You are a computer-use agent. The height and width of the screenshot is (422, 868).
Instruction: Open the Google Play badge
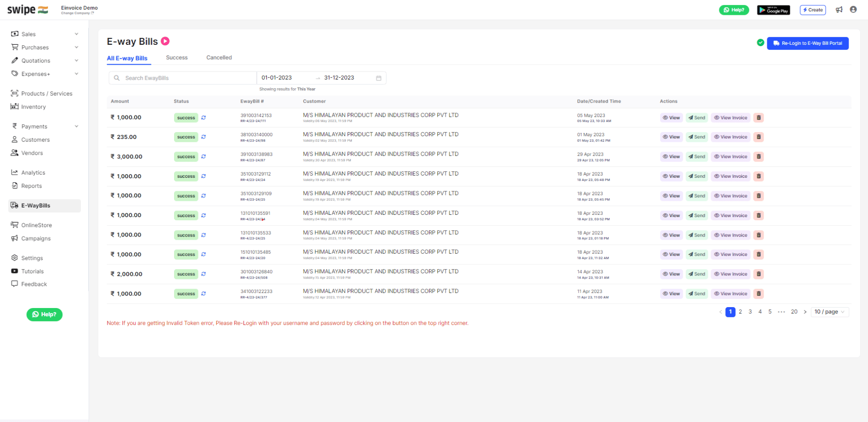point(774,10)
